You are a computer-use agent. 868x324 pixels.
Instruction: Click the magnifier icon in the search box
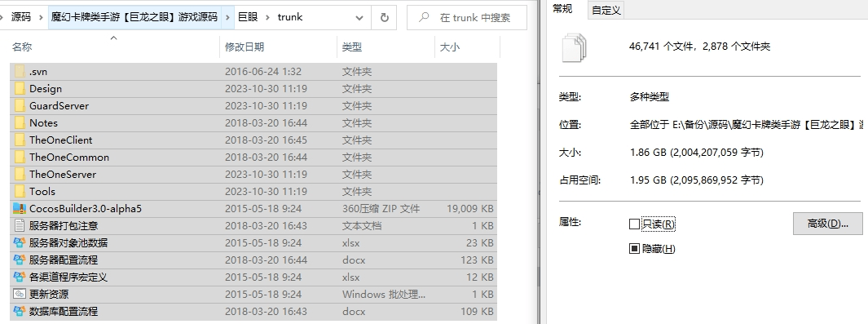(x=425, y=18)
